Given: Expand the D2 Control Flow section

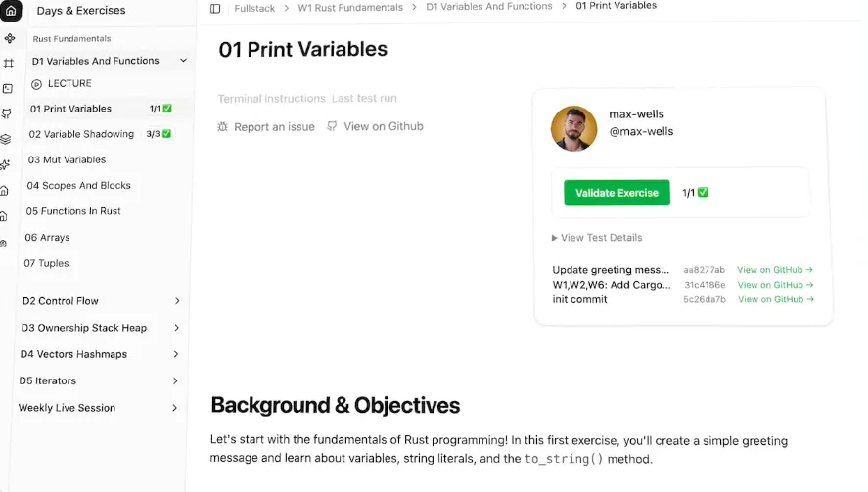Looking at the screenshot, I should 177,301.
